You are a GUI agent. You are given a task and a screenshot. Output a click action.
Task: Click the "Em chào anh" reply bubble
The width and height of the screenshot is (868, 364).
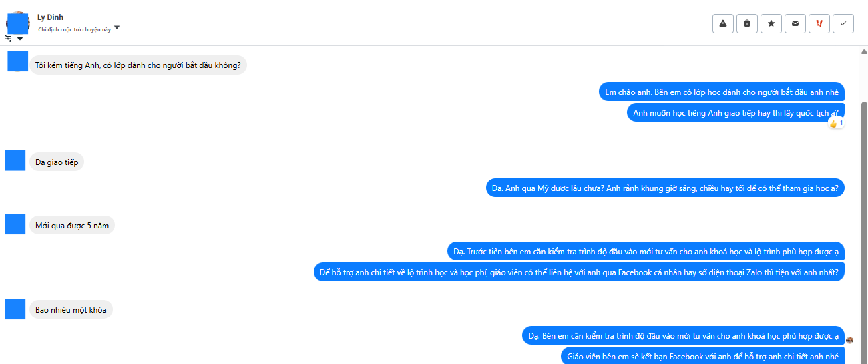[721, 92]
